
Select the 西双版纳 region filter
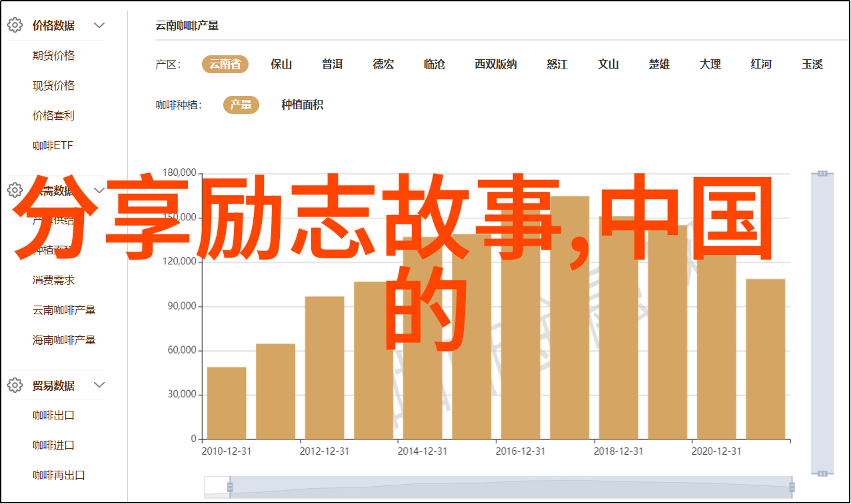(496, 65)
